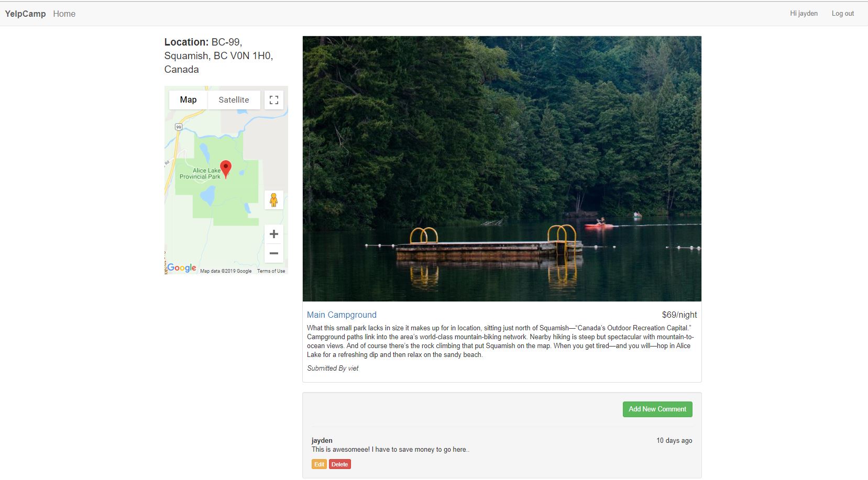868x480 pixels.
Task: Zoom in on the map with plus icon
Action: click(273, 234)
